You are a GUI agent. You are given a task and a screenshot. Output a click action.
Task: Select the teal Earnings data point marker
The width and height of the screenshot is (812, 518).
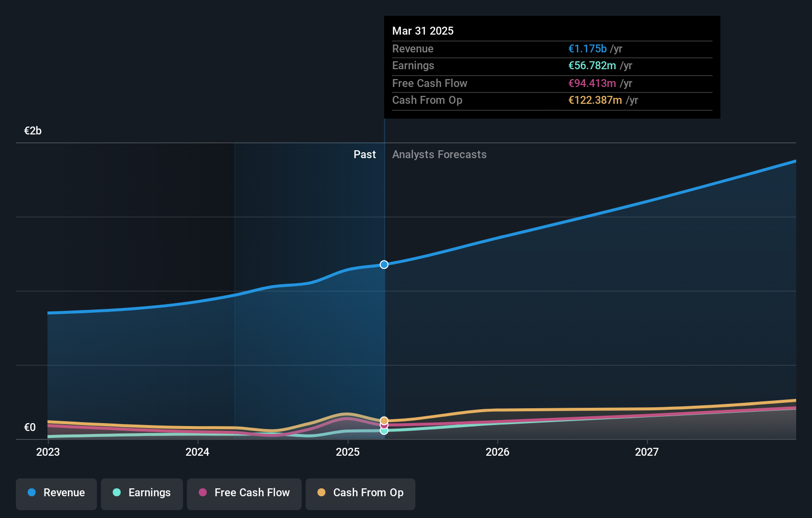pyautogui.click(x=384, y=431)
